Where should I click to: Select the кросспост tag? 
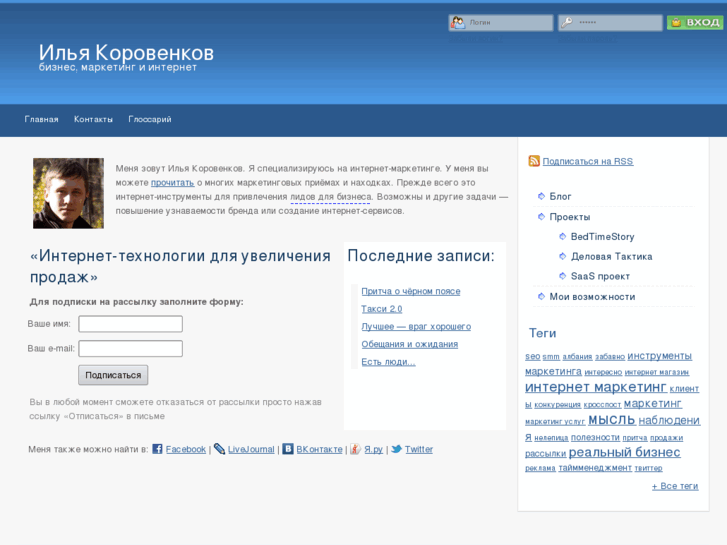602,405
